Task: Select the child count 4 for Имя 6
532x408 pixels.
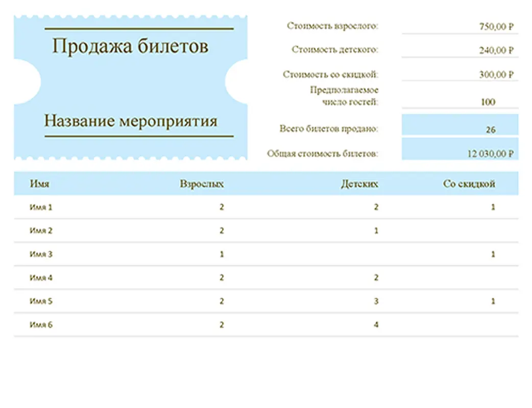Action: click(x=376, y=324)
